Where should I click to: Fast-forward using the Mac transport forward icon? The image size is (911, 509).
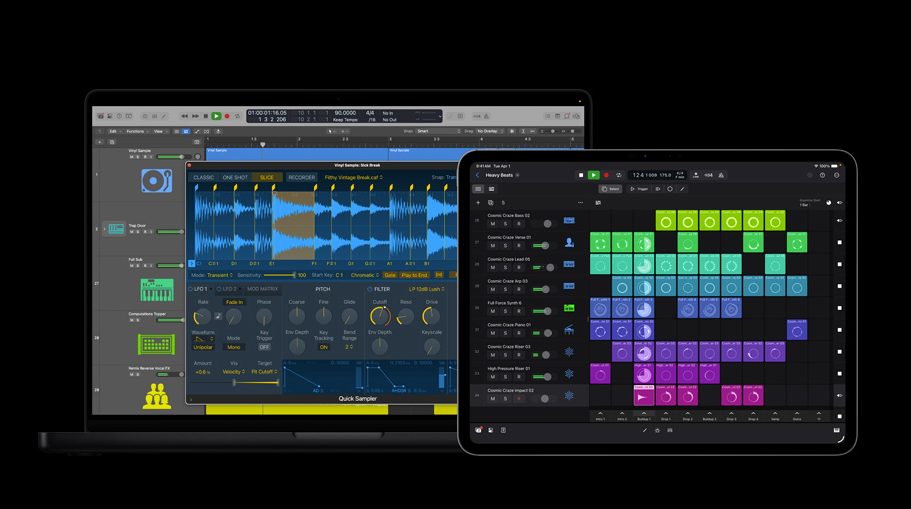tap(195, 116)
